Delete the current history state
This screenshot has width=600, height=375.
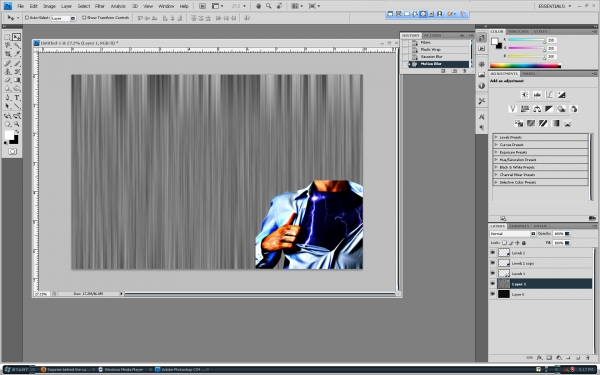(x=465, y=71)
